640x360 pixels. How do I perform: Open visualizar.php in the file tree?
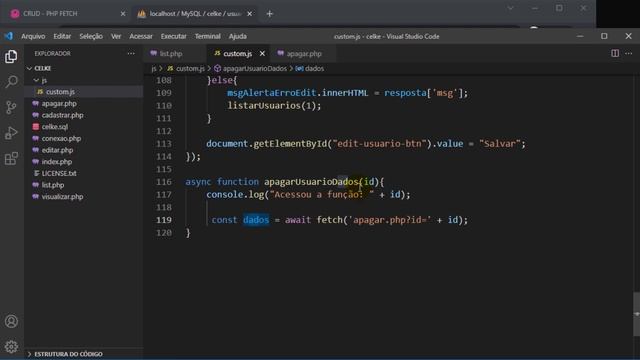pyautogui.click(x=62, y=196)
